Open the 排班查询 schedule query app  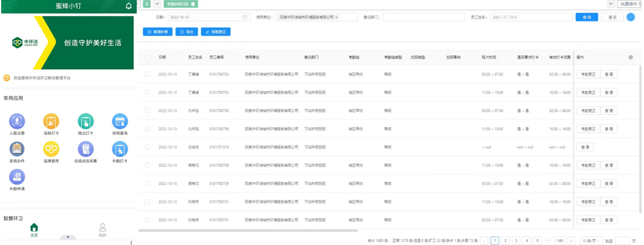pyautogui.click(x=120, y=122)
